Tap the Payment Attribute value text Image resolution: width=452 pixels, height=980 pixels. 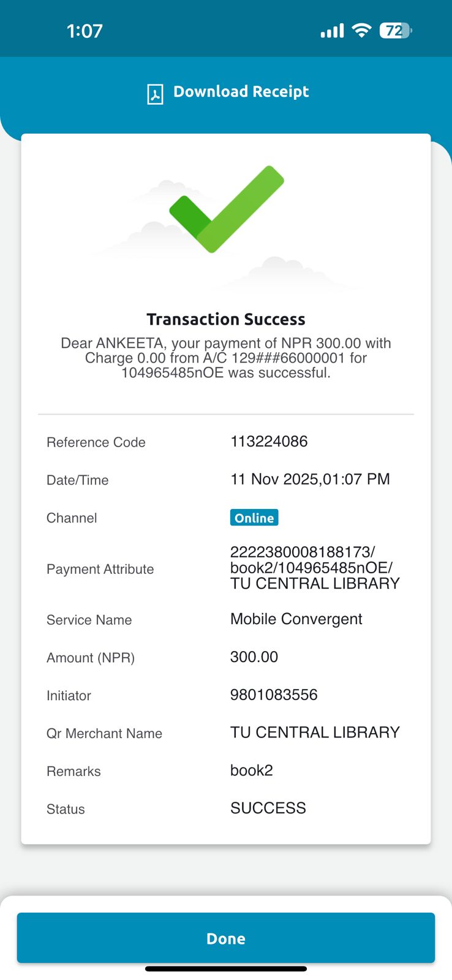pos(314,568)
